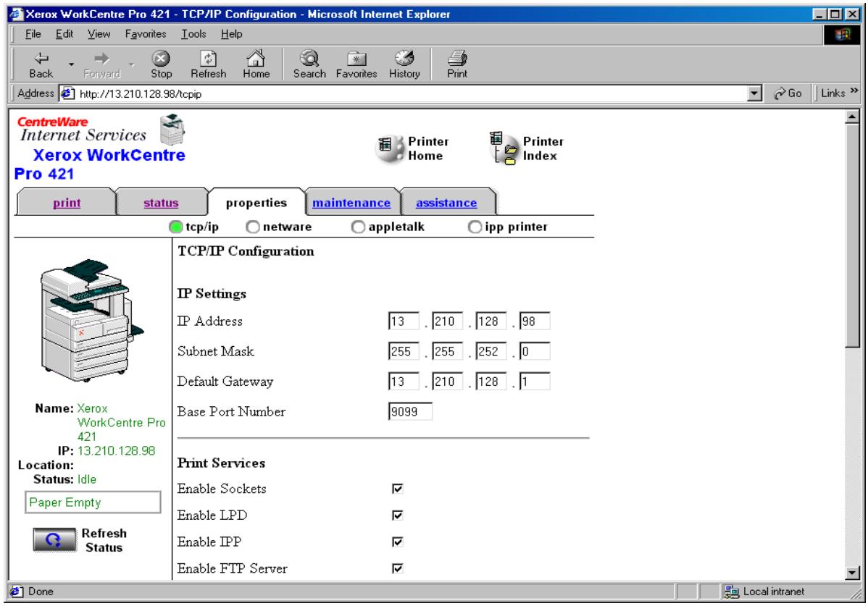Click the Idle status text
The width and height of the screenshot is (868, 606).
coord(87,479)
